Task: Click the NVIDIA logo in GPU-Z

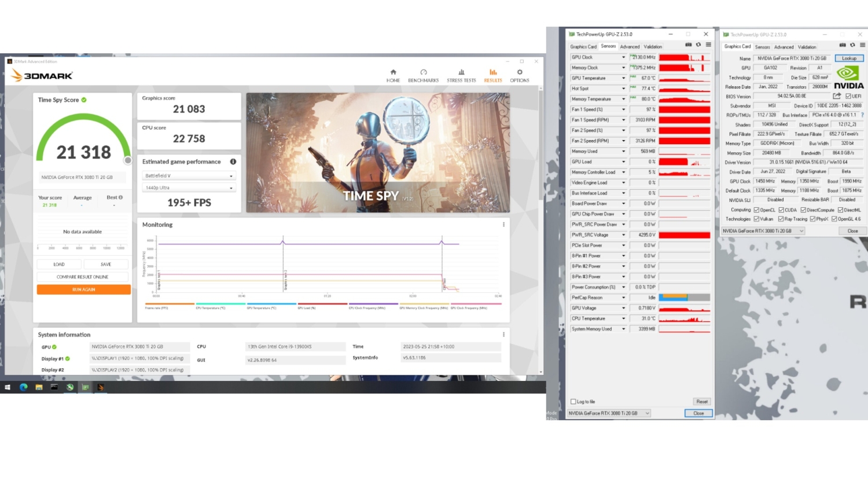Action: [x=849, y=77]
